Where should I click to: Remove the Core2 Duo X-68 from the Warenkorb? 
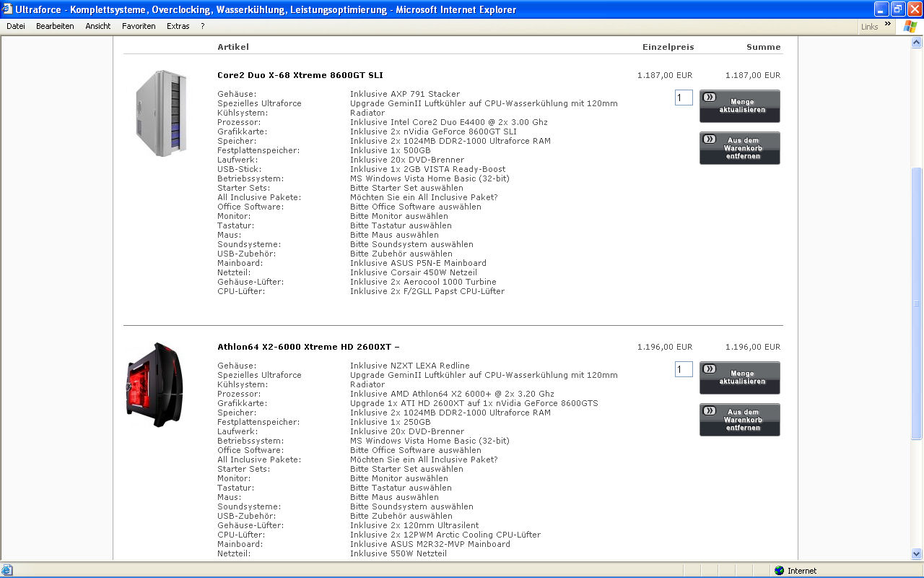739,148
